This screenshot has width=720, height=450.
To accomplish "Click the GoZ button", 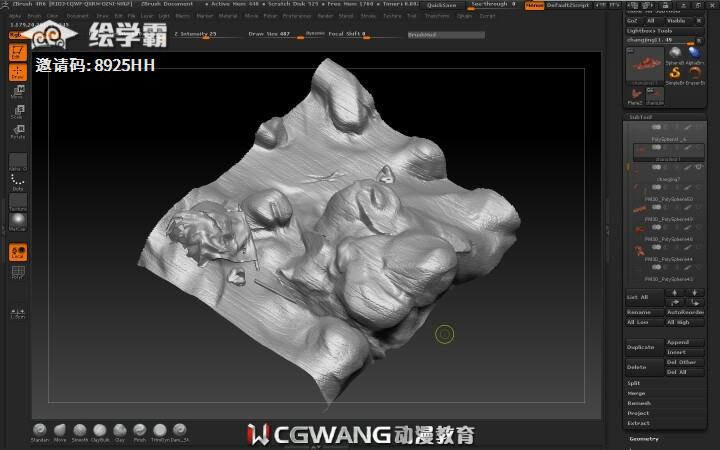I will [633, 21].
